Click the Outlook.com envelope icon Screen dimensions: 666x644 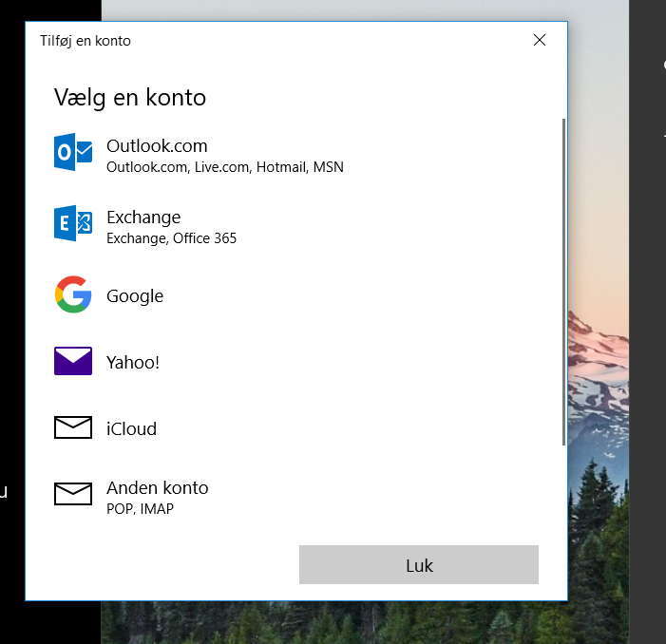tap(73, 152)
